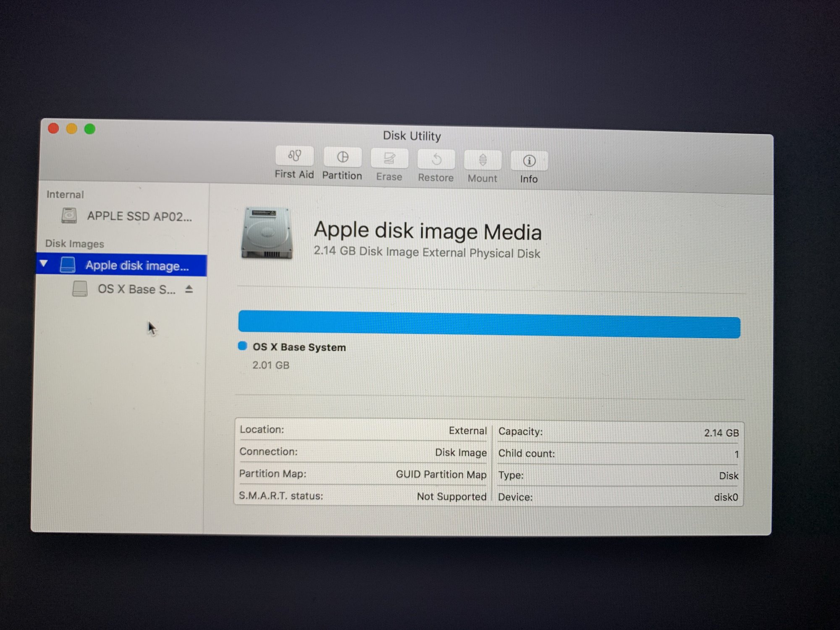Click the GUID Partition Map value
The image size is (840, 630).
tap(441, 474)
